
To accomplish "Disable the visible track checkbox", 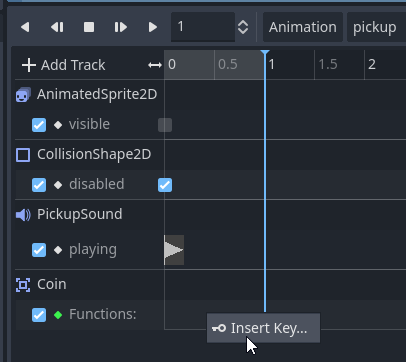I will (x=39, y=125).
